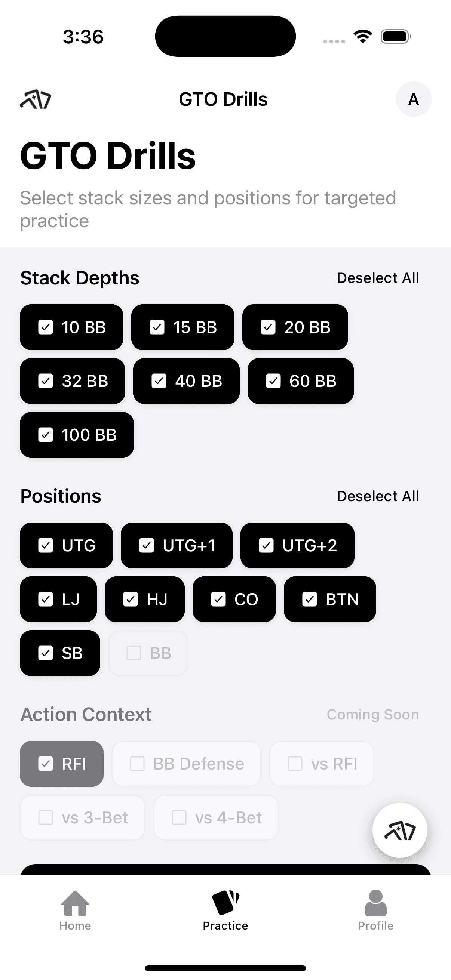Tap the app logo in top-left header
Screen dimensions: 451x980
coord(36,99)
